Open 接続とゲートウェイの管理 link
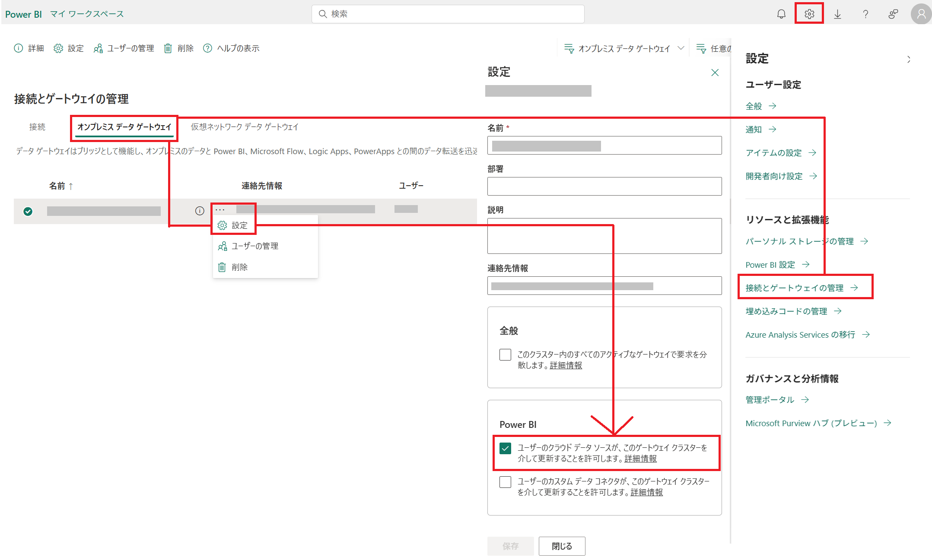 (802, 288)
